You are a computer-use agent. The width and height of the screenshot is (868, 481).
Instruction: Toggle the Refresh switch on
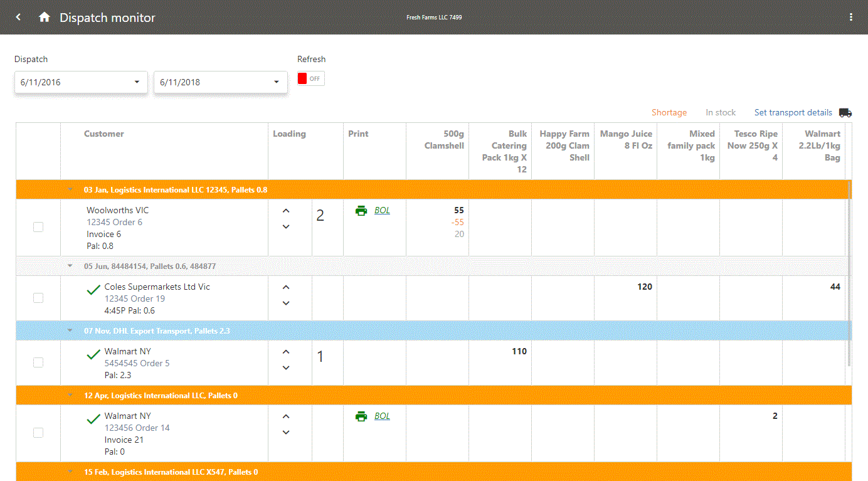click(311, 79)
